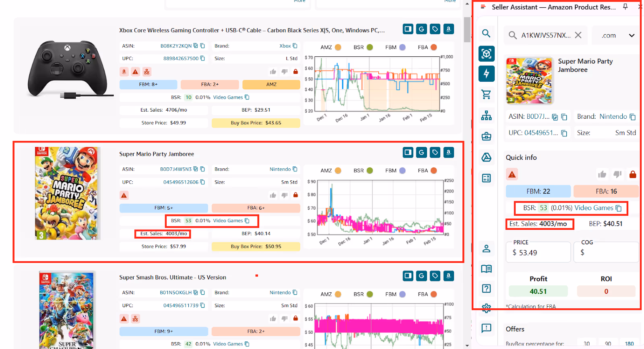This screenshot has height=349, width=644.
Task: Select the 30-day BuyBox percentage tab
Action: pyautogui.click(x=587, y=344)
